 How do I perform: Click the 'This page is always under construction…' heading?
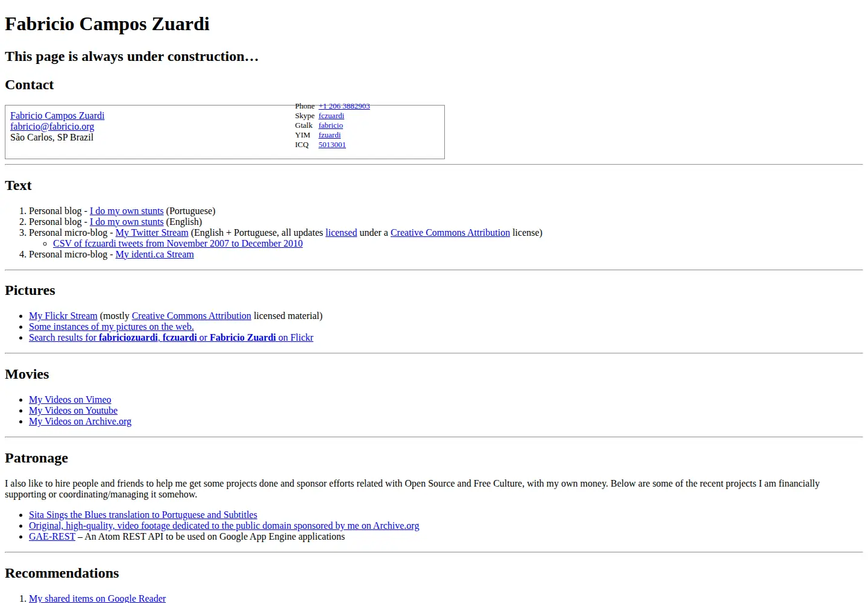132,57
